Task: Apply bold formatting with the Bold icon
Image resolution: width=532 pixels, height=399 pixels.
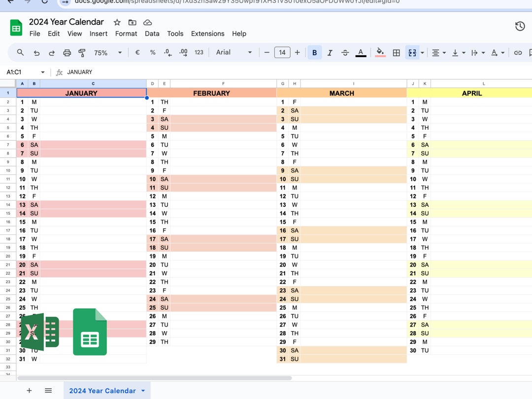Action: (x=314, y=52)
